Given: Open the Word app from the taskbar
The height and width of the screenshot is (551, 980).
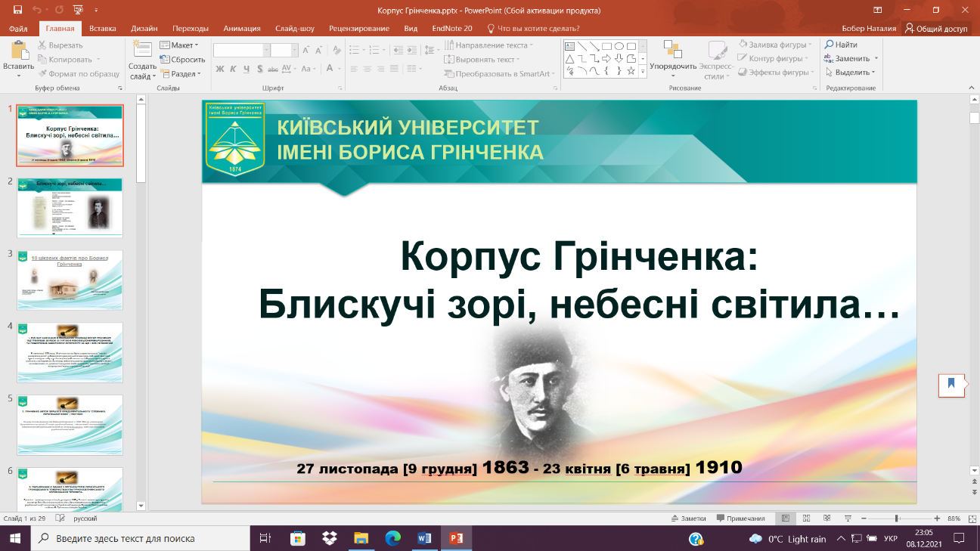Looking at the screenshot, I should click(423, 538).
